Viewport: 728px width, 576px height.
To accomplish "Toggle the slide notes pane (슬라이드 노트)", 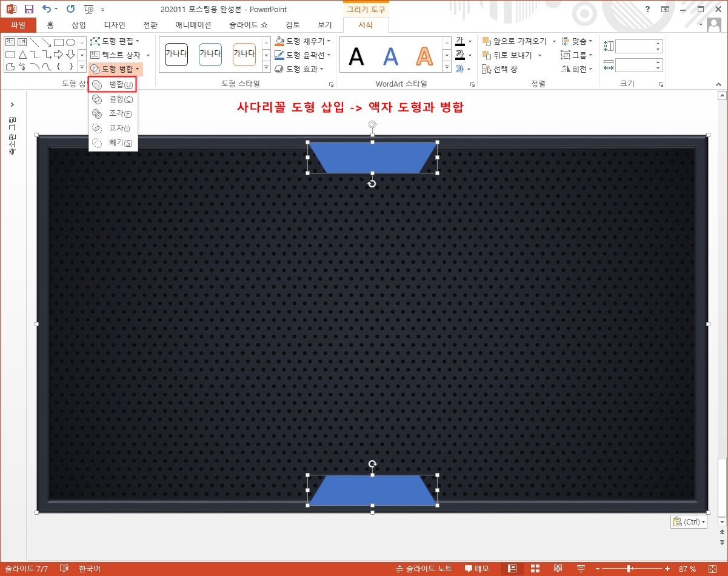I will pyautogui.click(x=424, y=569).
